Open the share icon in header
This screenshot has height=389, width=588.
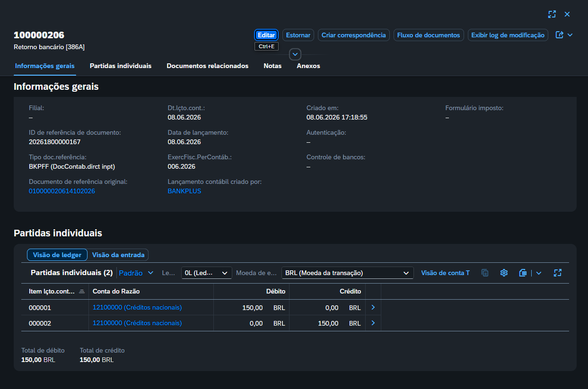pyautogui.click(x=559, y=35)
